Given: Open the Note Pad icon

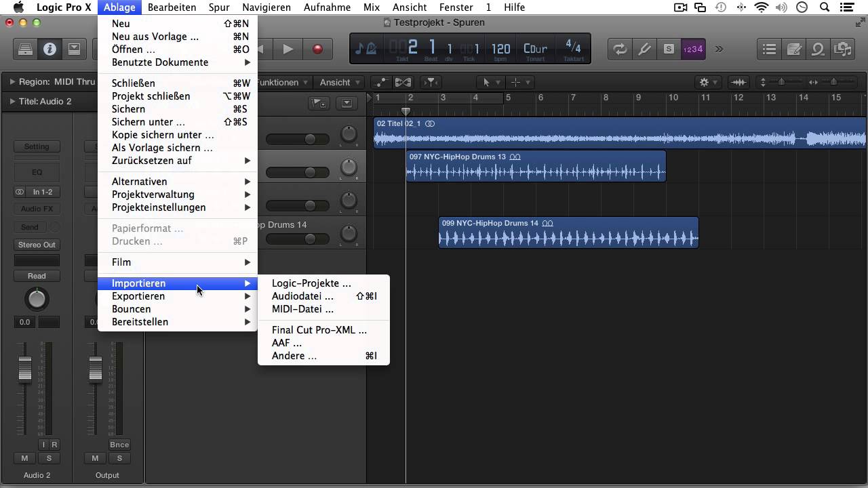Looking at the screenshot, I should (794, 49).
